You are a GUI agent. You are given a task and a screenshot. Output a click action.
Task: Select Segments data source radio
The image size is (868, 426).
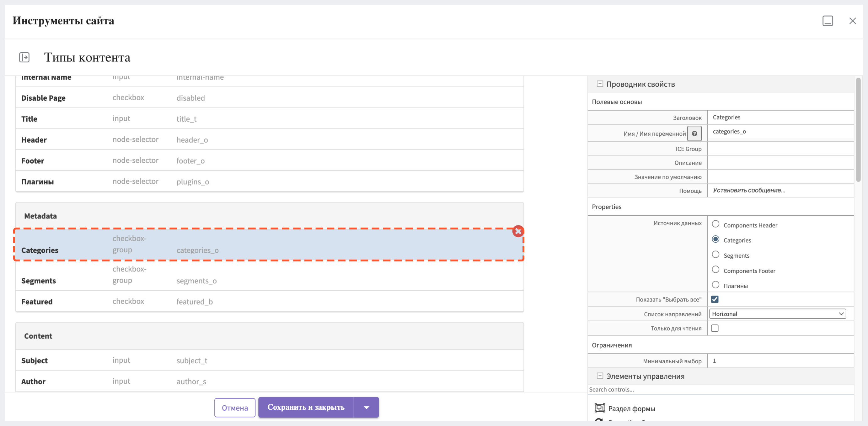point(715,255)
